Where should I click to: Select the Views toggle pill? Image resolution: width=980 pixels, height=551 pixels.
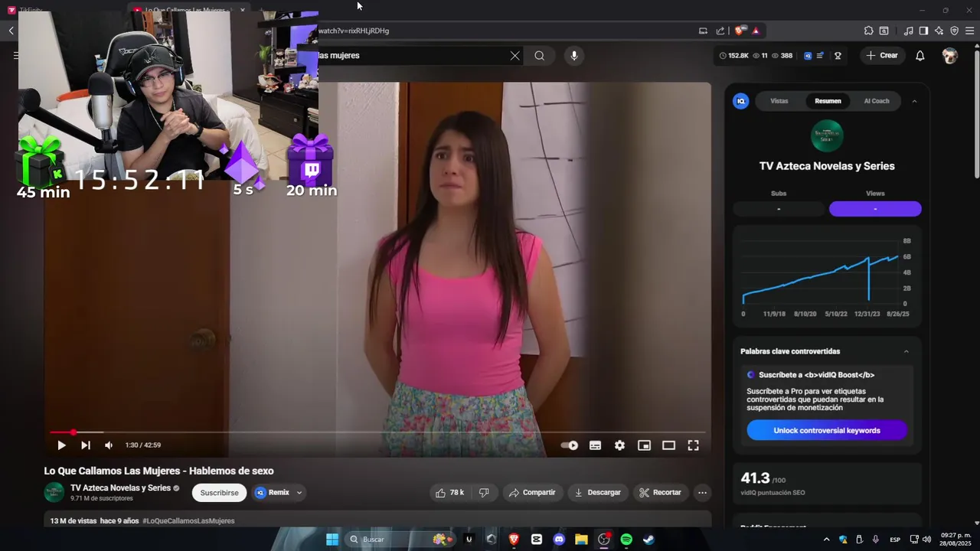tap(875, 209)
